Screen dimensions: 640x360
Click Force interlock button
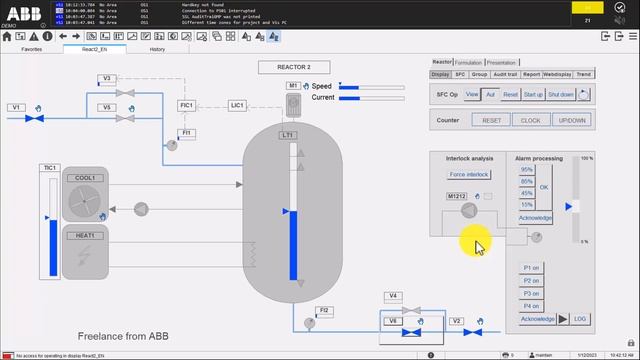469,174
